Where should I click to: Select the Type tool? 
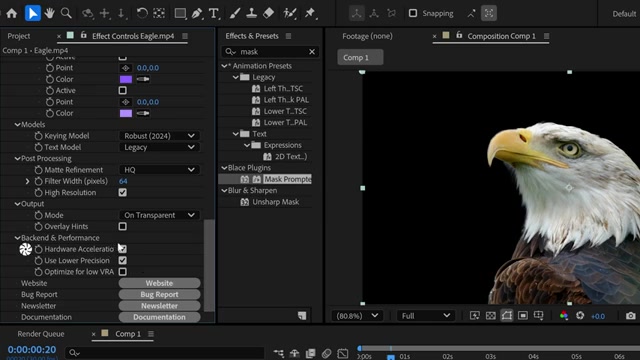pyautogui.click(x=214, y=13)
